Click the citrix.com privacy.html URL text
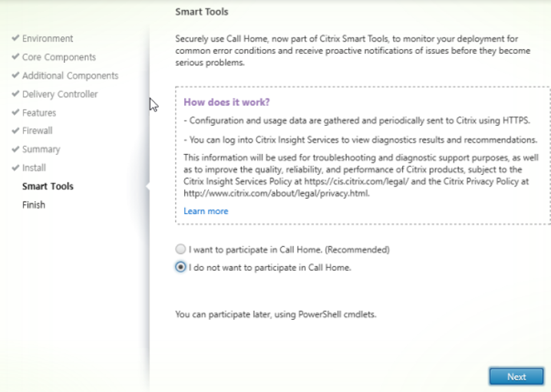The width and height of the screenshot is (551, 392). click(276, 193)
